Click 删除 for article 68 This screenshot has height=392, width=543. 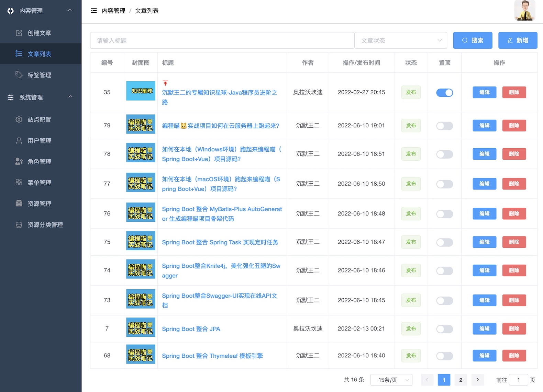pos(514,356)
